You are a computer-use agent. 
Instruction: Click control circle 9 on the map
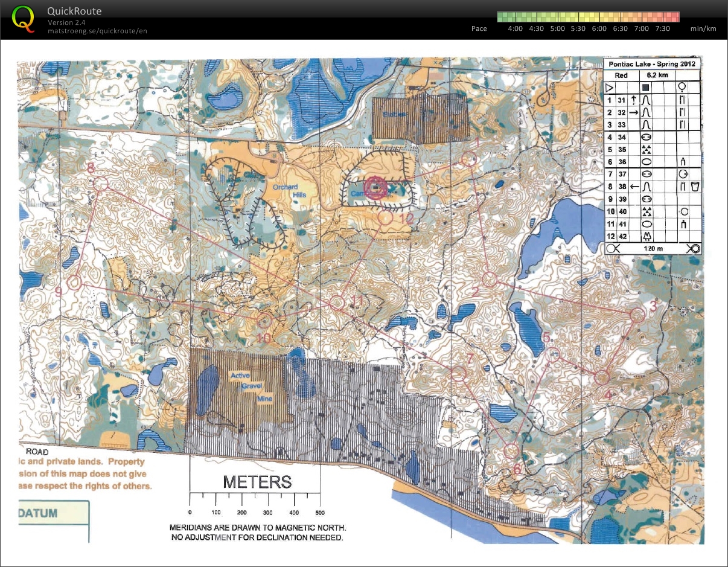tap(75, 281)
